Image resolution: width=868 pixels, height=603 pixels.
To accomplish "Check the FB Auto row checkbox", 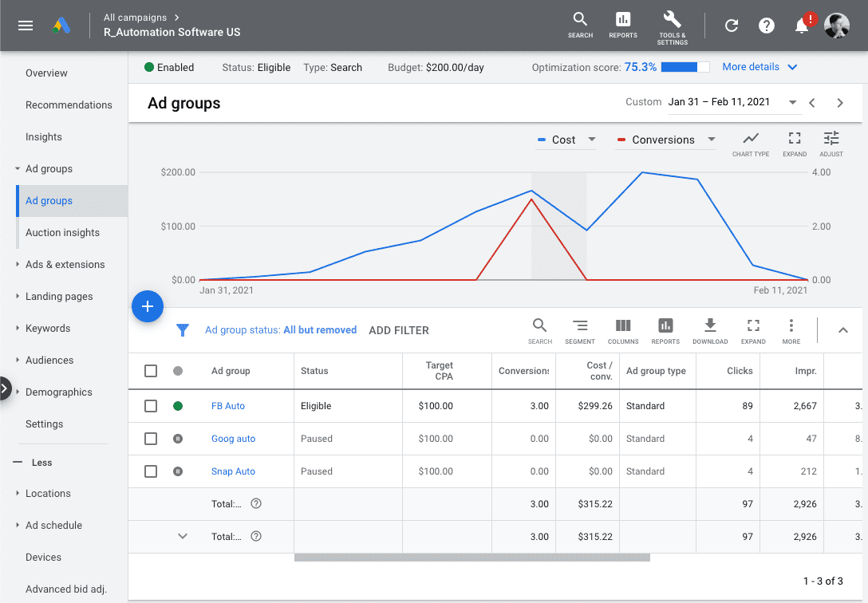I will tap(151, 406).
